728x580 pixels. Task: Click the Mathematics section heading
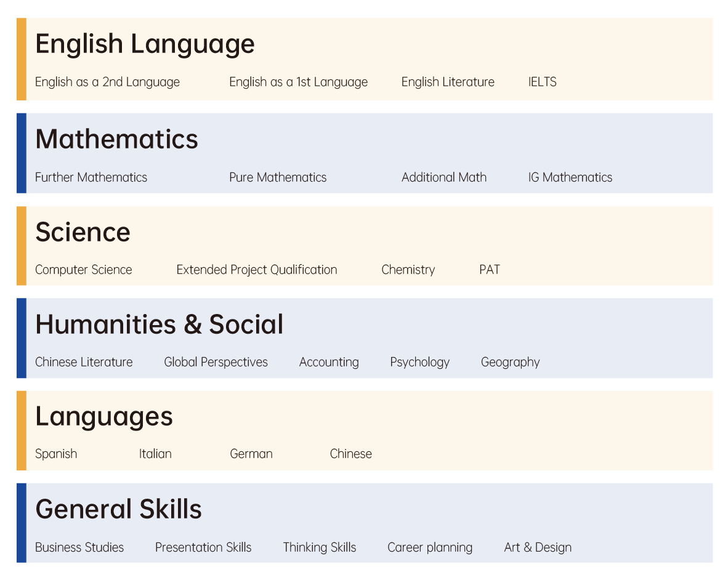point(116,139)
